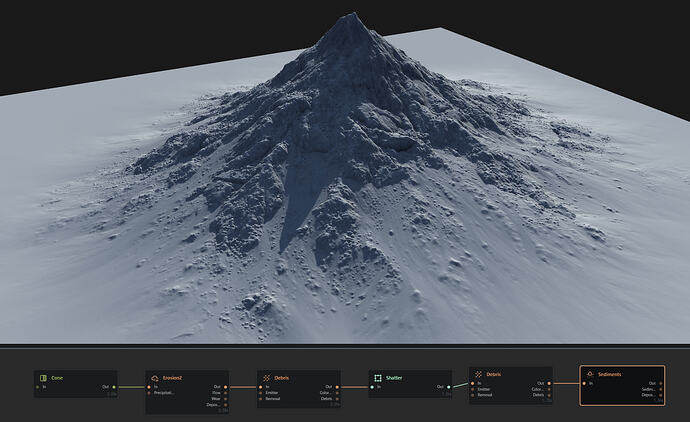Screen dimensions: 690x422
Task: Select the Sediments node title
Action: point(610,374)
